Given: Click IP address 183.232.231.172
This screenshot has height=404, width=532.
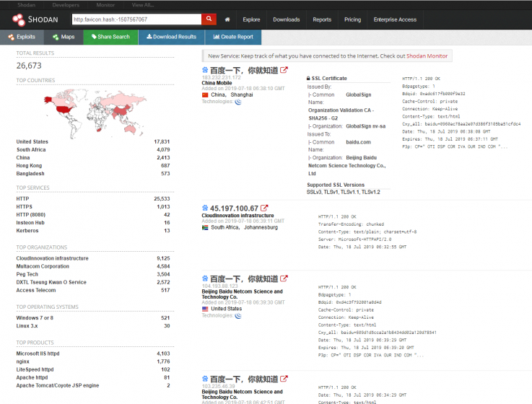Looking at the screenshot, I should 221,78.
